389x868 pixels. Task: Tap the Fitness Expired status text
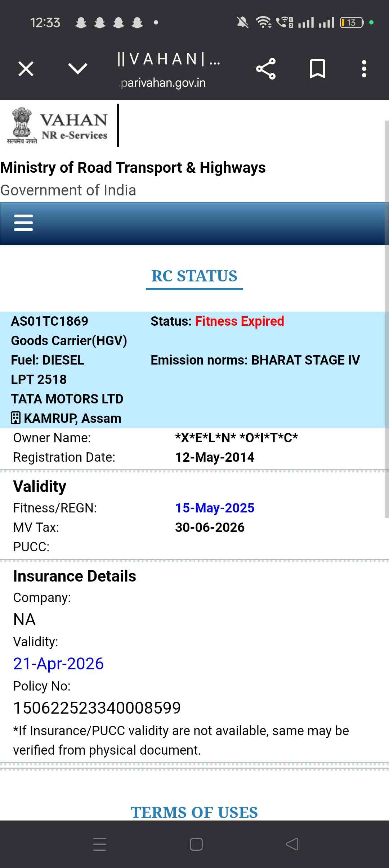tap(240, 321)
